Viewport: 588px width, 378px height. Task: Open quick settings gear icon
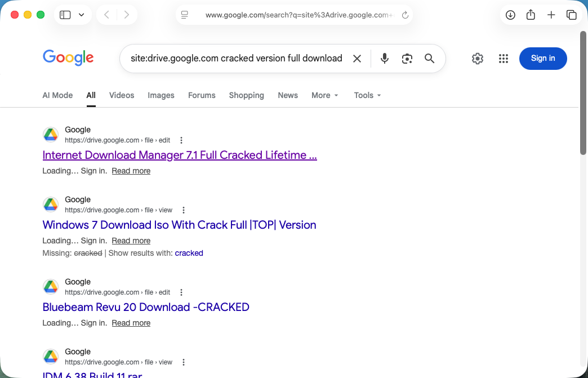pyautogui.click(x=478, y=59)
